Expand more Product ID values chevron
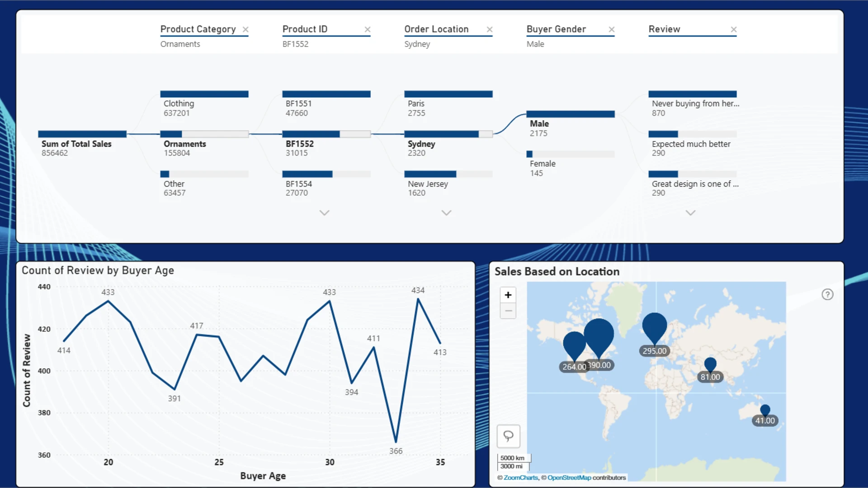The height and width of the screenshot is (488, 868). tap(324, 212)
